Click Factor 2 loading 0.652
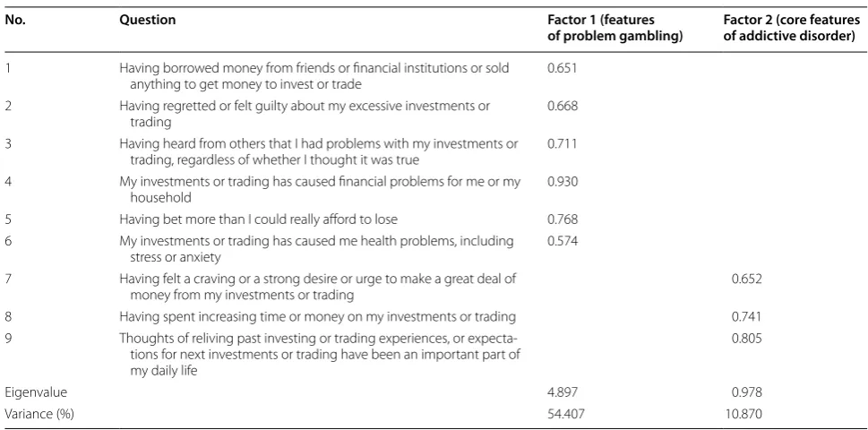The image size is (868, 430). (746, 279)
